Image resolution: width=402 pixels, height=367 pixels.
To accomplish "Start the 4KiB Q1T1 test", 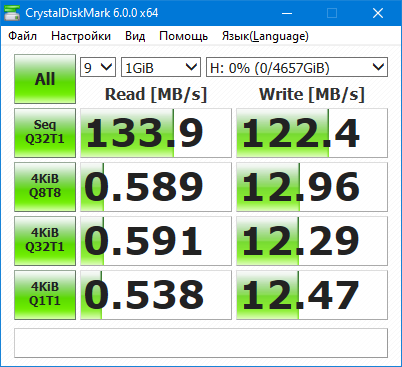I will 45,295.
